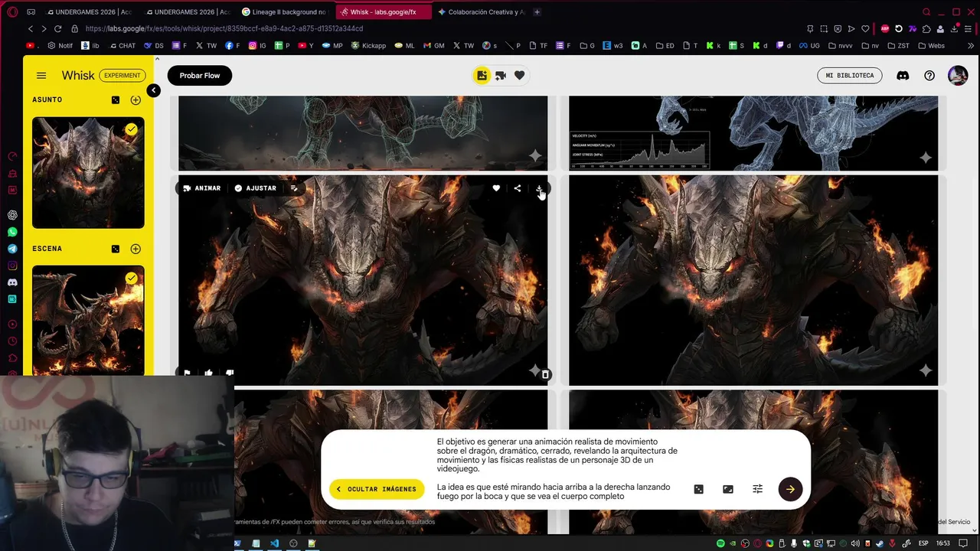This screenshot has height=551, width=980.
Task: Click the dice icon in prompt box
Action: pos(698,489)
